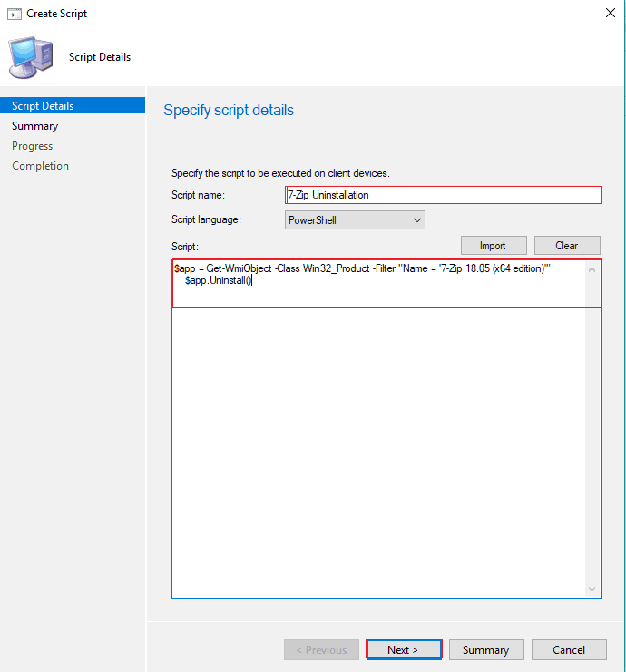This screenshot has height=672, width=626.
Task: Select Script Details step in sidebar
Action: click(43, 106)
